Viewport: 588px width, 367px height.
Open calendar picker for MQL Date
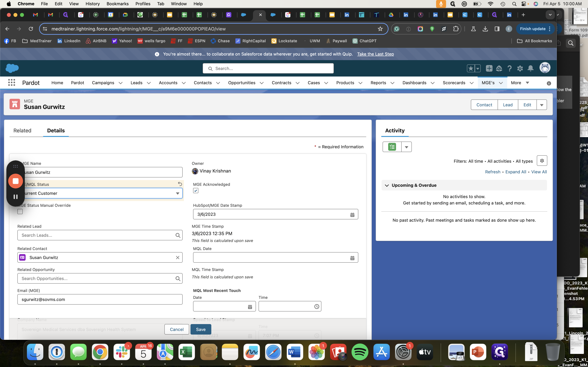tap(352, 258)
